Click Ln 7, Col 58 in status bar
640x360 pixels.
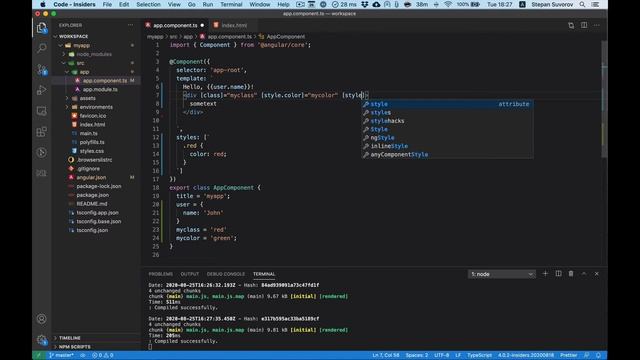click(386, 356)
